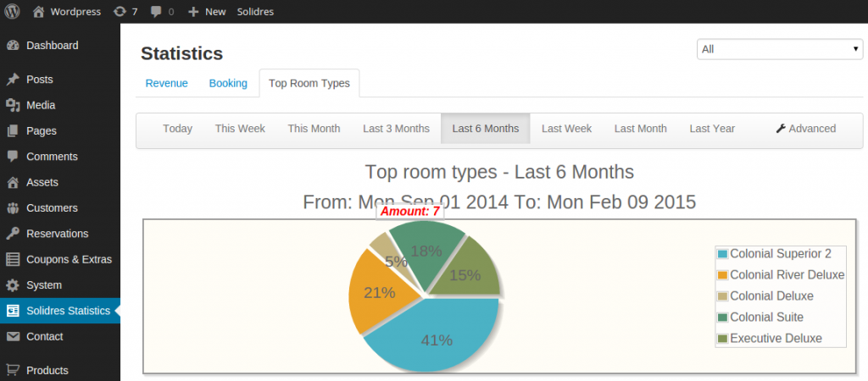The height and width of the screenshot is (381, 868).
Task: Click the Colonial River Deluxe legend label
Action: click(x=787, y=275)
